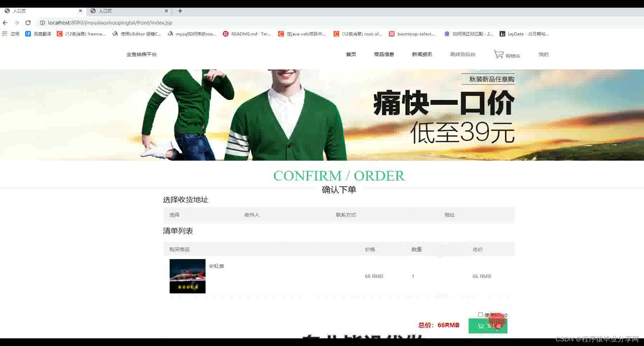Image resolution: width=644 pixels, height=346 pixels.
Task: Close the second 入口页 tab
Action: (x=166, y=11)
